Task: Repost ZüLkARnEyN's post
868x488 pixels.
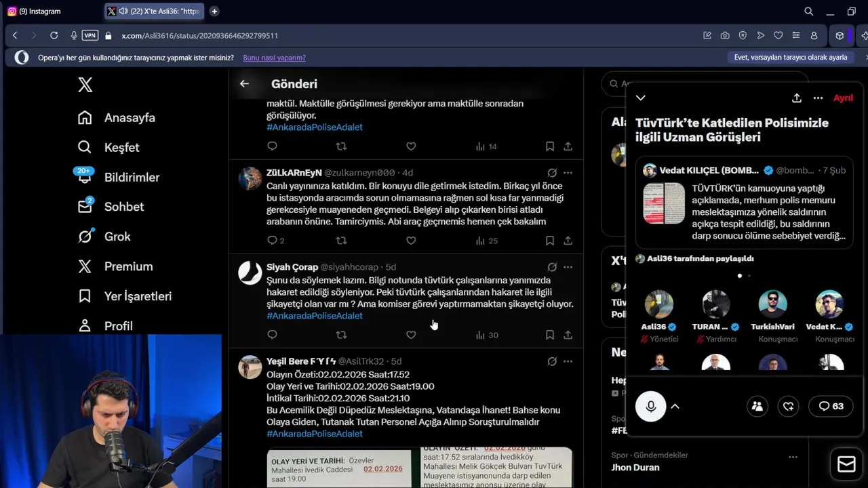Action: coord(341,241)
